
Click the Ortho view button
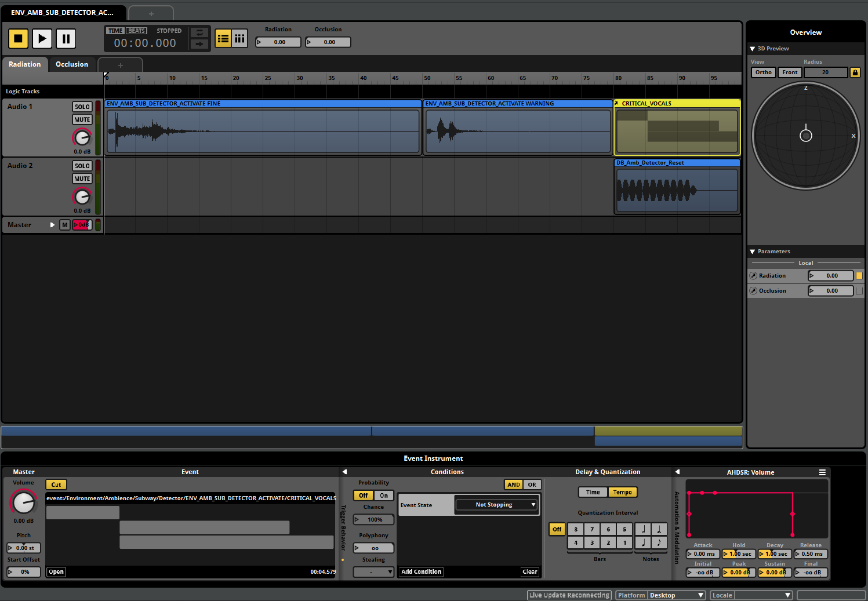[x=764, y=72]
